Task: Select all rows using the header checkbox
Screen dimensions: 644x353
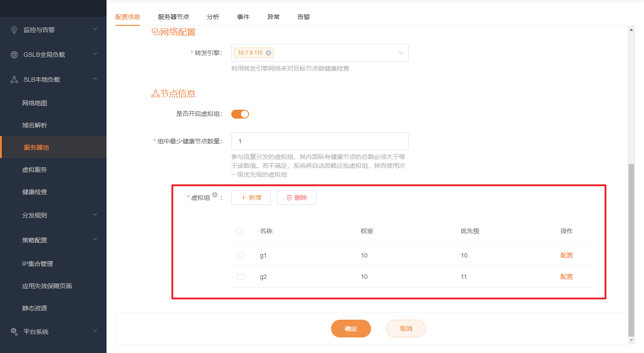Action: click(x=239, y=231)
